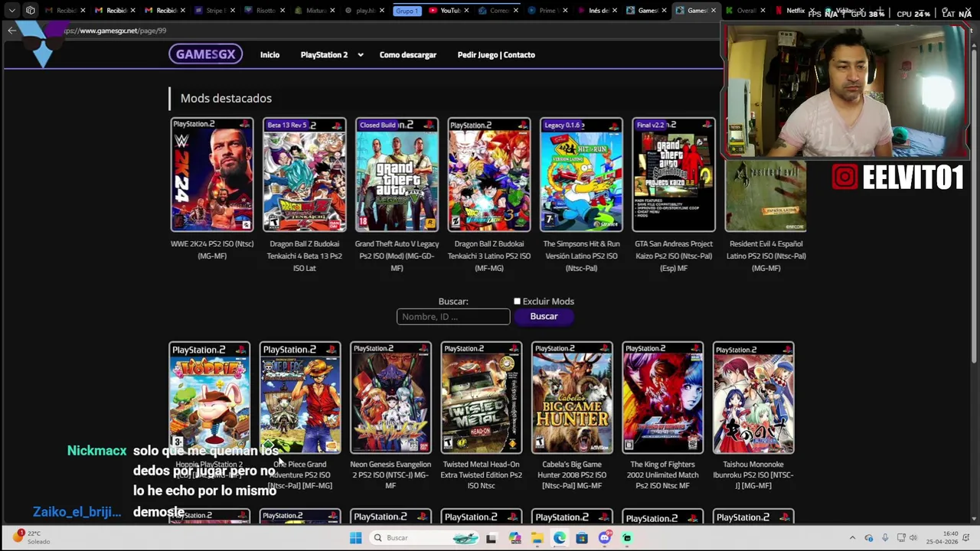Viewport: 980px width, 551px height.
Task: Open Twisted Metal Head-On cover
Action: pos(482,398)
